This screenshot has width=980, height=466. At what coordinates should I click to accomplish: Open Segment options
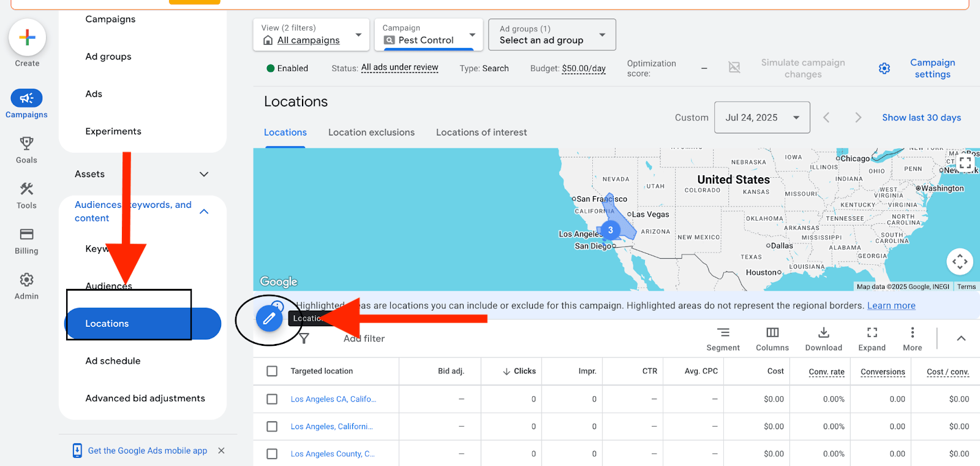click(723, 339)
